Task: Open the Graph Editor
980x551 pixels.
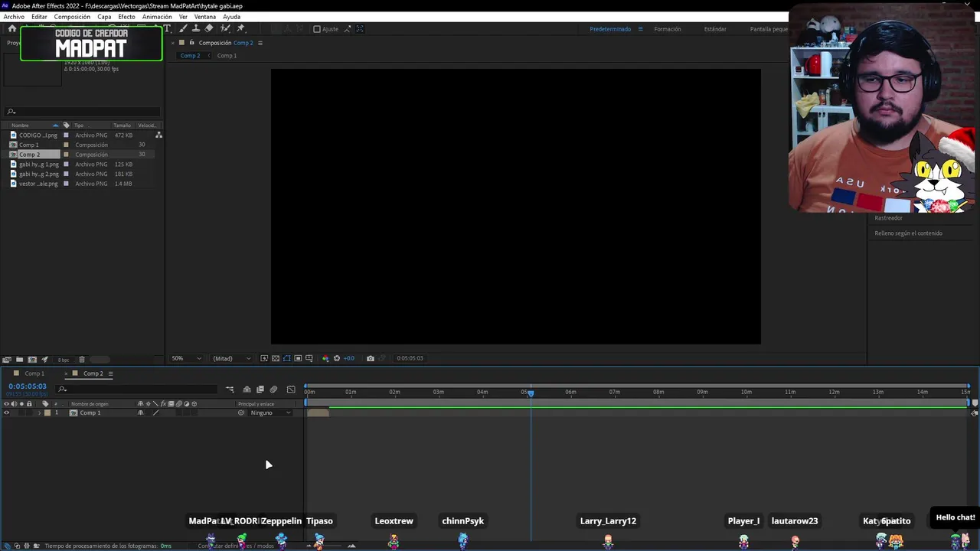Action: [291, 390]
